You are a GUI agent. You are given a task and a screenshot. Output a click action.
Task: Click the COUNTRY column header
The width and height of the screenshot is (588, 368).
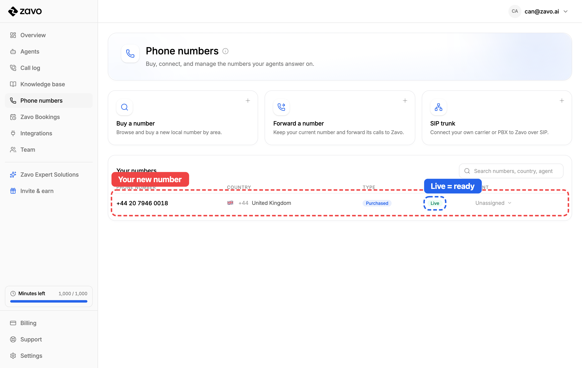pyautogui.click(x=239, y=187)
